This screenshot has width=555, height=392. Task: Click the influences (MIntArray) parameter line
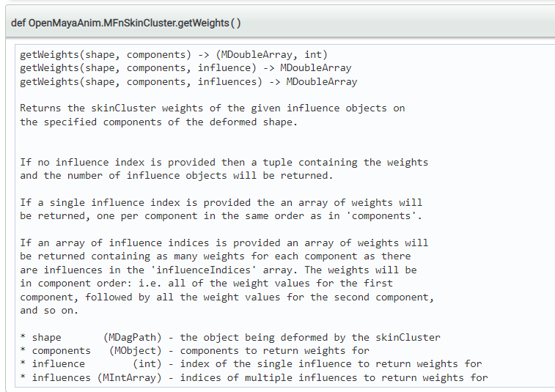(x=254, y=377)
